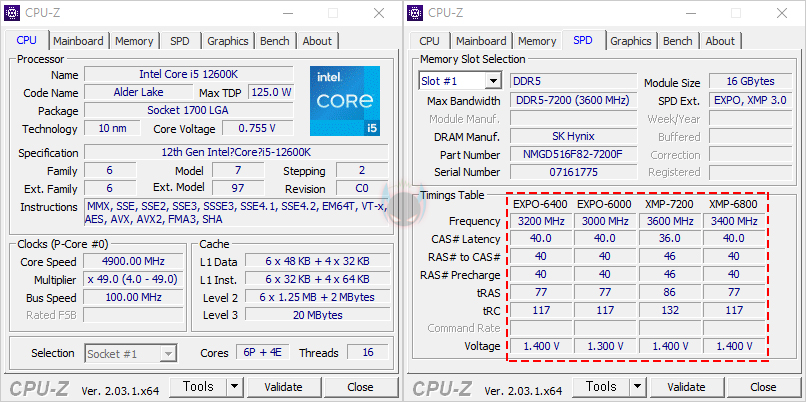Click Close button at bottom of right window
806x402 pixels.
763,387
